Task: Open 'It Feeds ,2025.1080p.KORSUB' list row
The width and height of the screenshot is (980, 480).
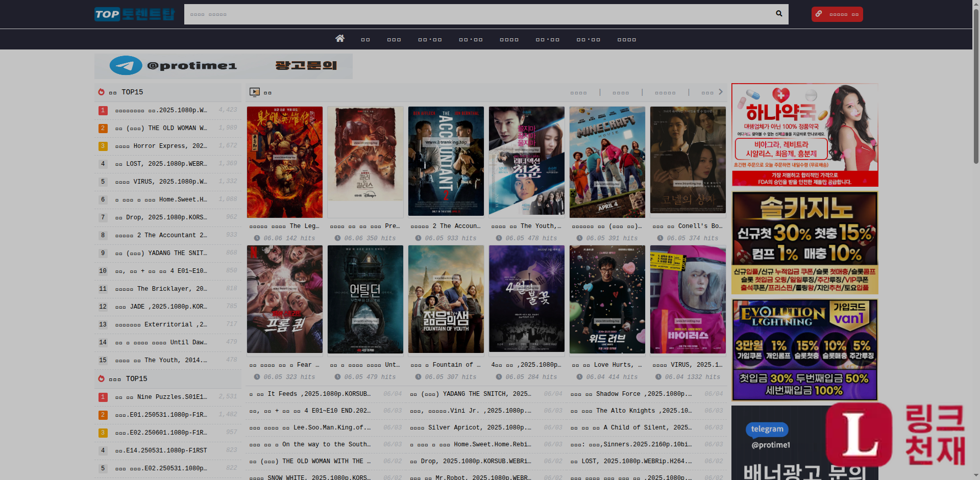Action: pyautogui.click(x=310, y=394)
